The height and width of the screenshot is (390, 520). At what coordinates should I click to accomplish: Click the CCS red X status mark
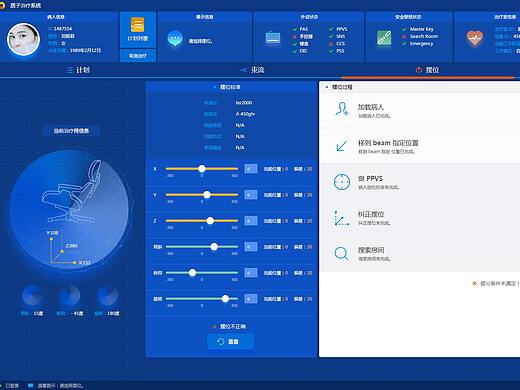pyautogui.click(x=331, y=44)
